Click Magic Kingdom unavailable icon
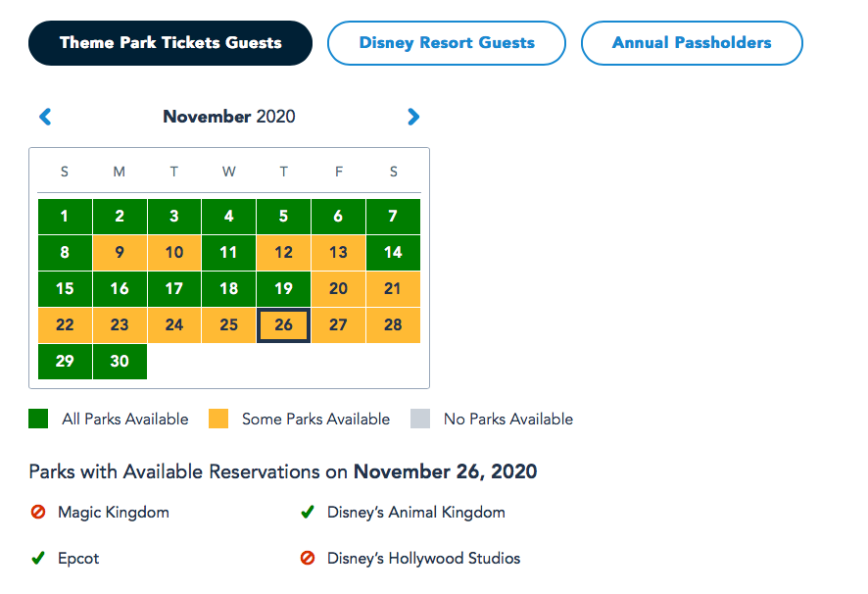The width and height of the screenshot is (868, 594). [38, 512]
